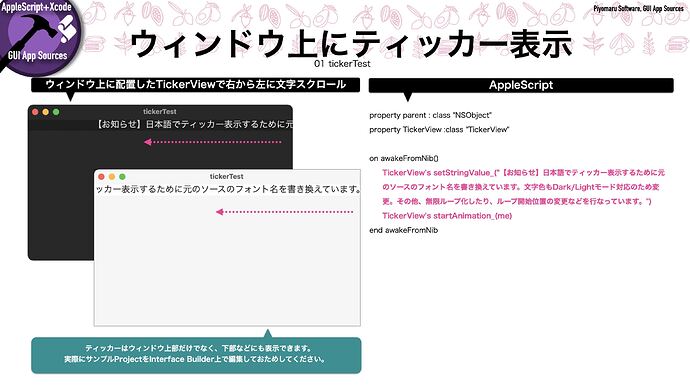Click the hammer GUI App Sources logo
Screen dimensions: 690x388
[39, 37]
